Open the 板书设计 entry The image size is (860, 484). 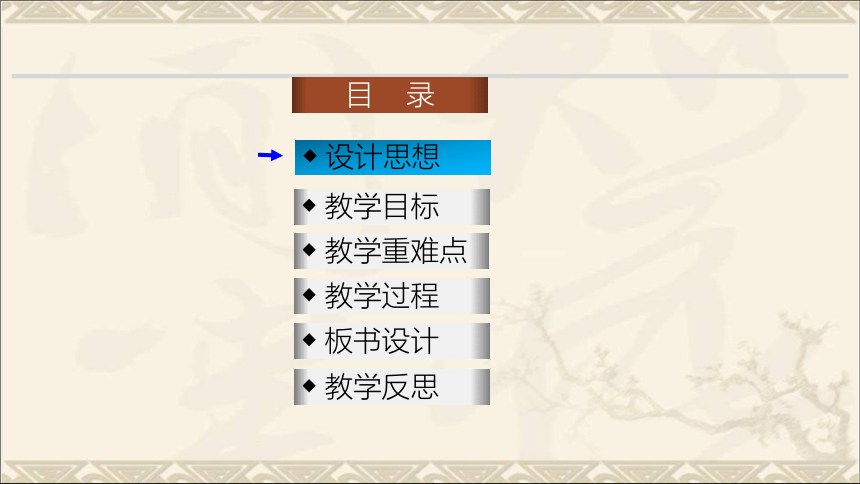392,341
